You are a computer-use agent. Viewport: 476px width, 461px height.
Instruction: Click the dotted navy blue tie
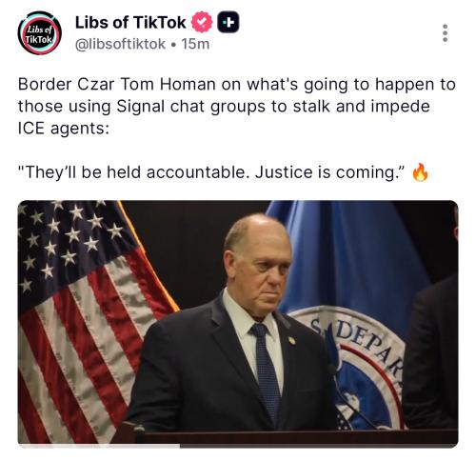tap(267, 370)
